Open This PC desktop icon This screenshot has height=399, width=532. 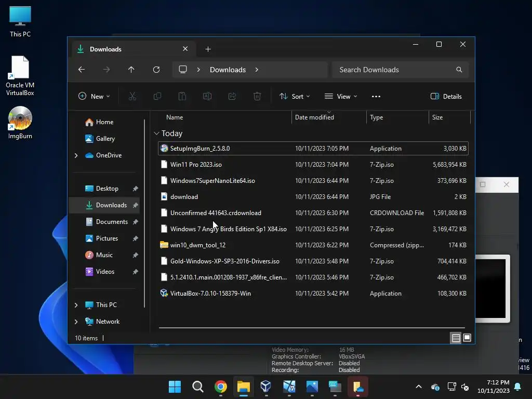(20, 21)
